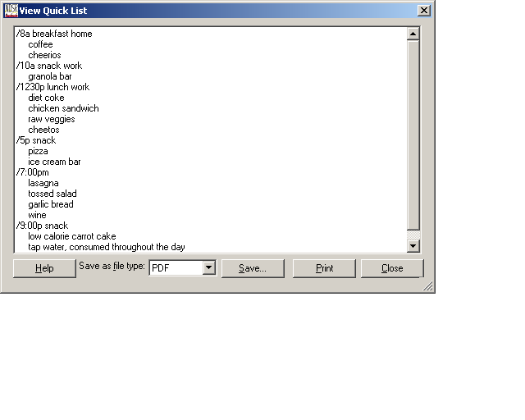Select the '/5p snack' line
The height and width of the screenshot is (420, 525).
coord(36,140)
